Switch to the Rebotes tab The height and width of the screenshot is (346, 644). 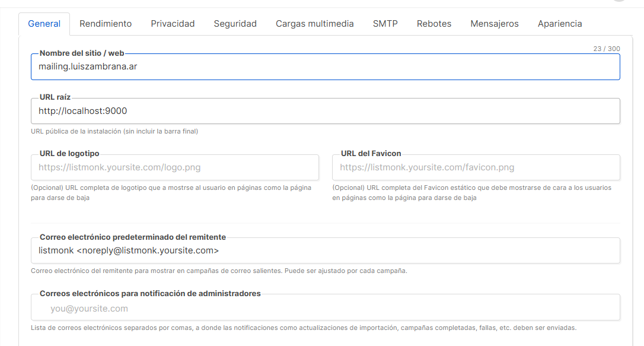tap(433, 24)
